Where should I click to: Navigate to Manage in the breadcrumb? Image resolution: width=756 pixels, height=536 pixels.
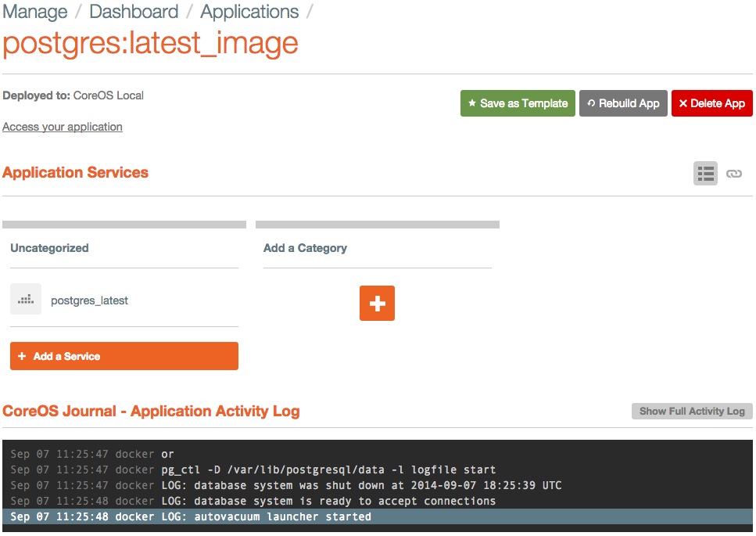(x=35, y=11)
